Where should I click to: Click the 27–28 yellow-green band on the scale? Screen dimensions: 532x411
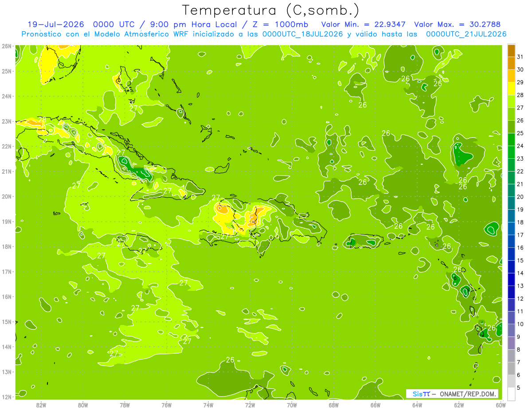[x=511, y=101]
